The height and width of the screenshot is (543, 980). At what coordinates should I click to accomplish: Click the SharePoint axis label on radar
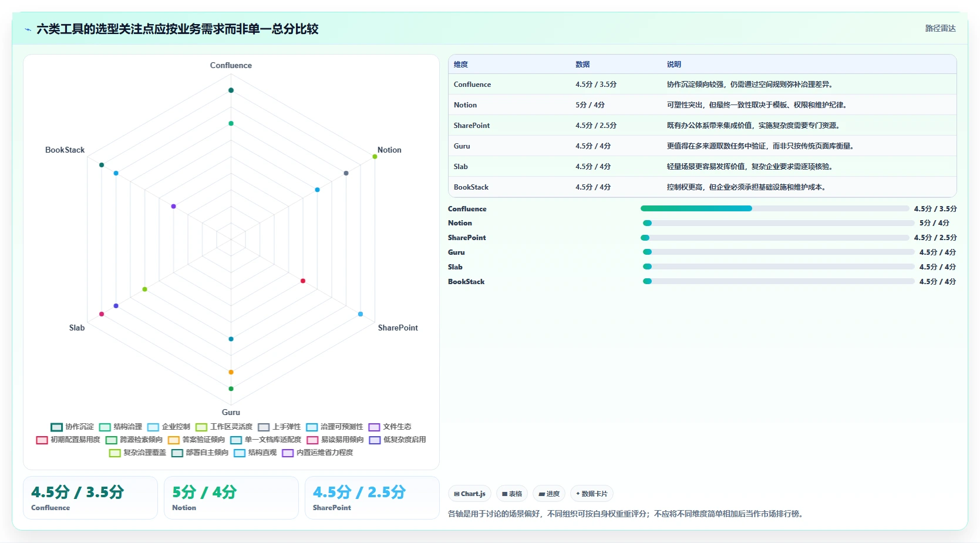point(398,328)
